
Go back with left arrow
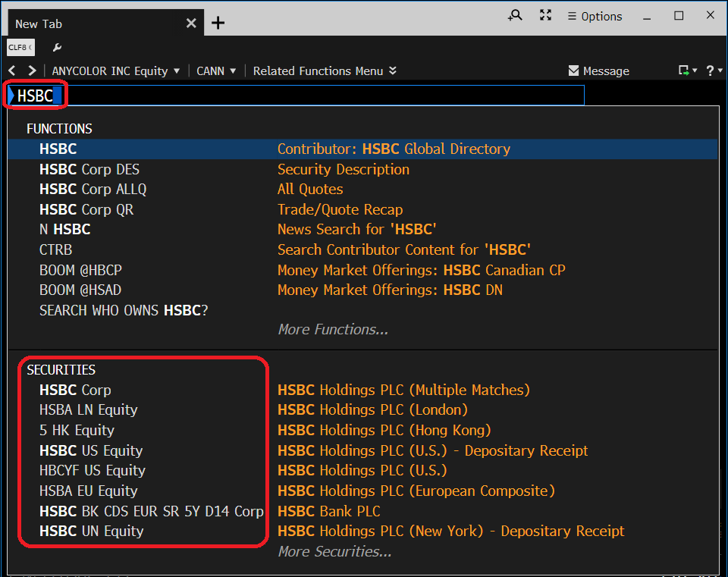[12, 71]
